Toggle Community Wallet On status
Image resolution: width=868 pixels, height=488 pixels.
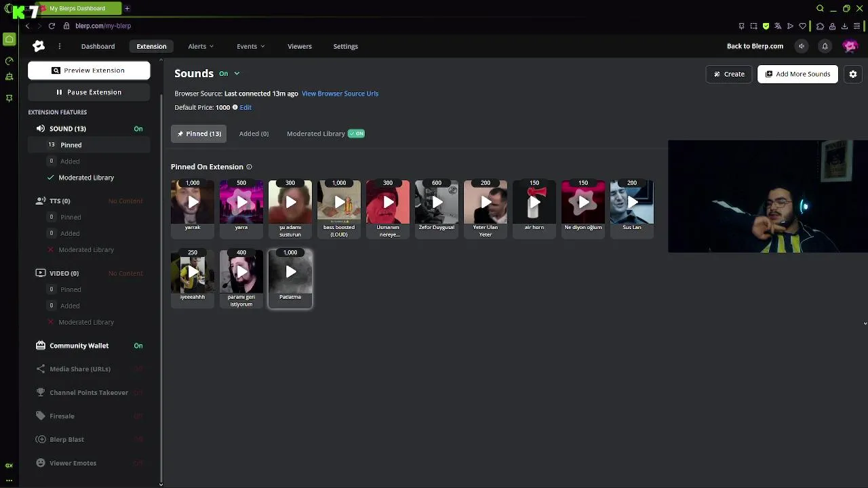(138, 346)
